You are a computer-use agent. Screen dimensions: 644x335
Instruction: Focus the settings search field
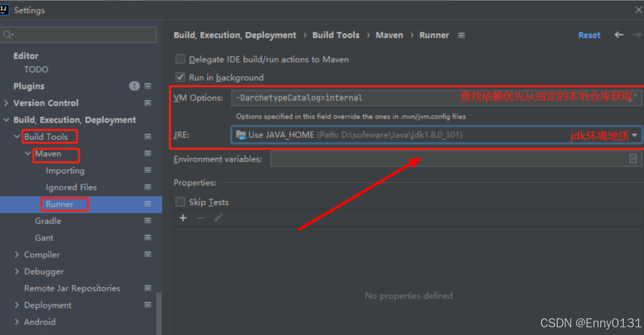click(79, 35)
